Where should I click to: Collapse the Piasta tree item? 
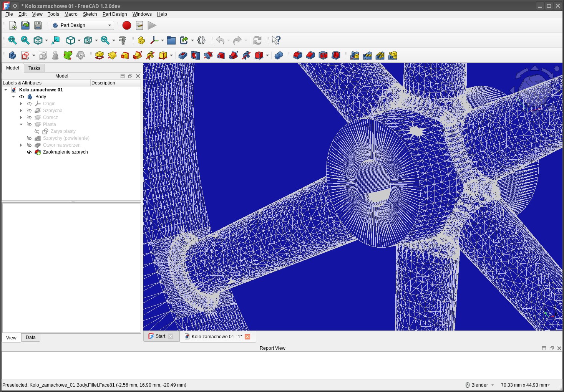21,124
